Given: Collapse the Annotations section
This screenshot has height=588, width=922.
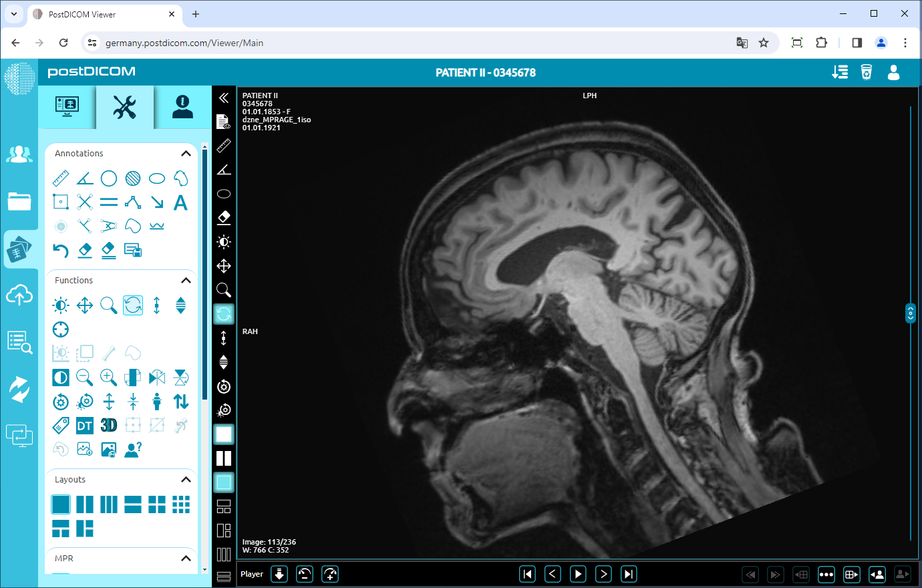Looking at the screenshot, I should pos(186,153).
